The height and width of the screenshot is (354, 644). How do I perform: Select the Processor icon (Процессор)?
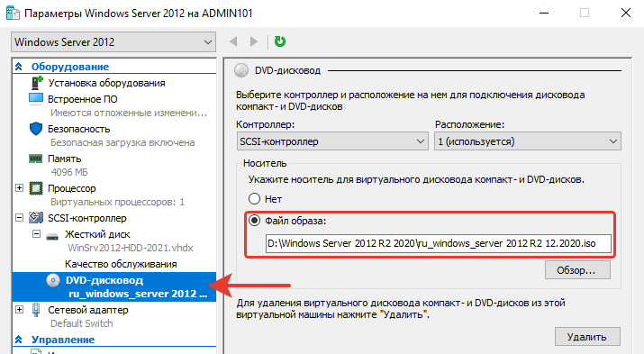point(36,188)
